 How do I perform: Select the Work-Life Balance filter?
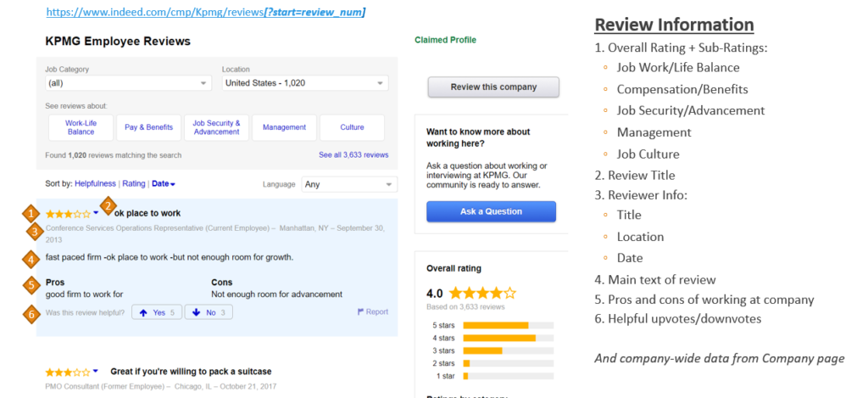pyautogui.click(x=81, y=127)
